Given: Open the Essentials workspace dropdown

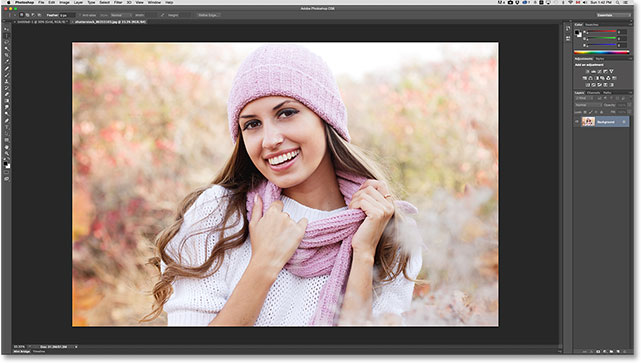Looking at the screenshot, I should click(613, 15).
